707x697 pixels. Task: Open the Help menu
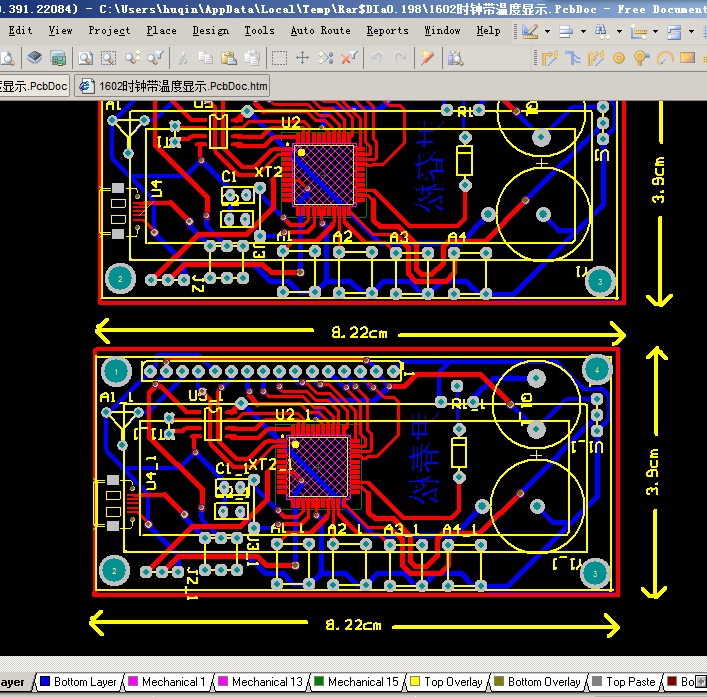(x=488, y=31)
